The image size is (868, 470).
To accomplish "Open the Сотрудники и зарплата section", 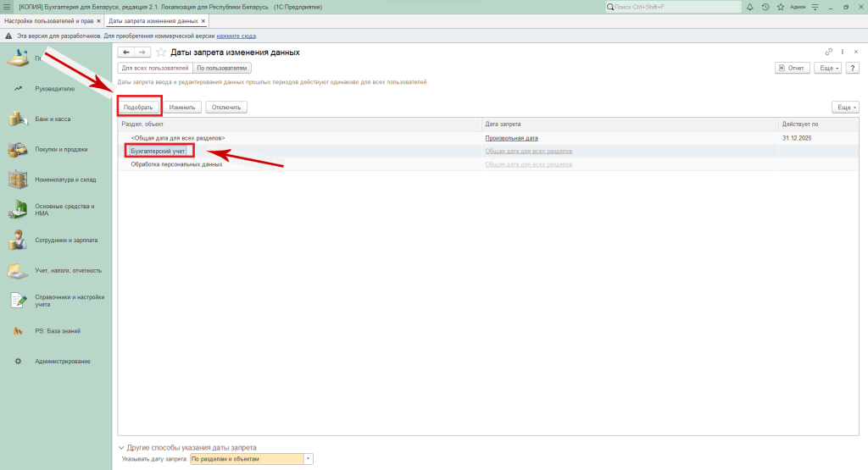I will [66, 241].
